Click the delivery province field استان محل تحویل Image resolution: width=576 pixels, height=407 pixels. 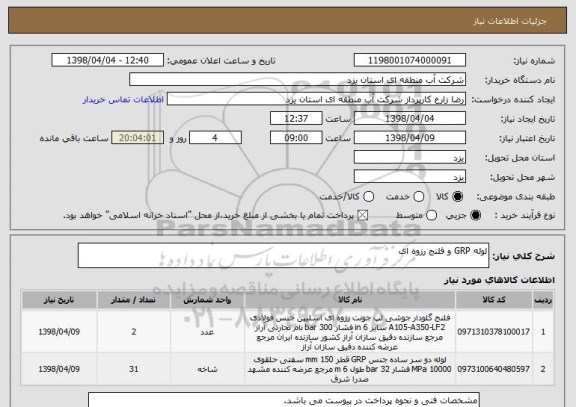pyautogui.click(x=410, y=158)
